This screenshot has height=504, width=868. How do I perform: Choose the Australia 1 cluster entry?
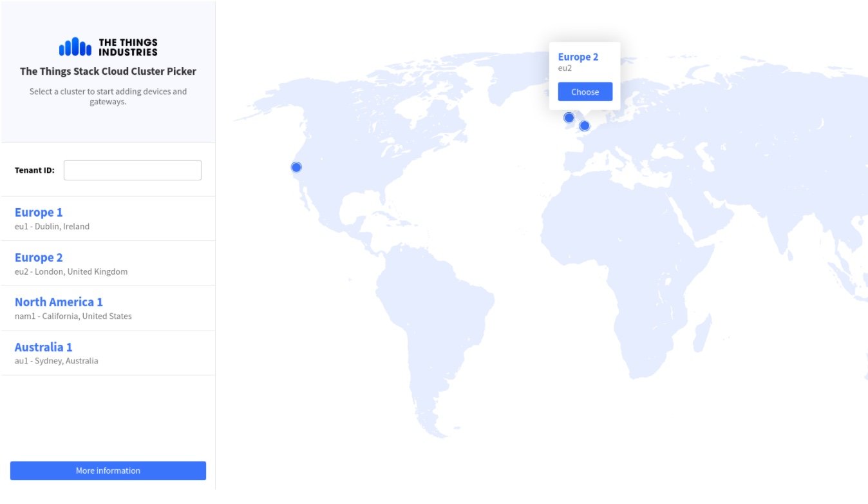[x=43, y=347]
